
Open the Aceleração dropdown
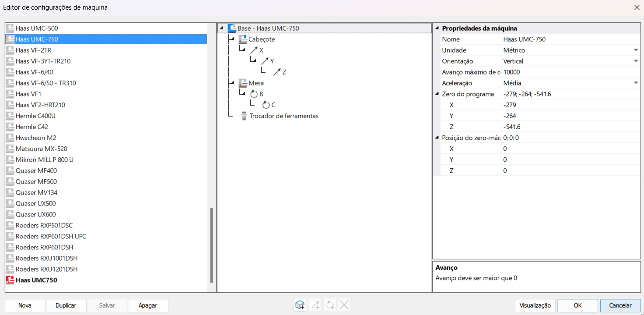[x=636, y=83]
